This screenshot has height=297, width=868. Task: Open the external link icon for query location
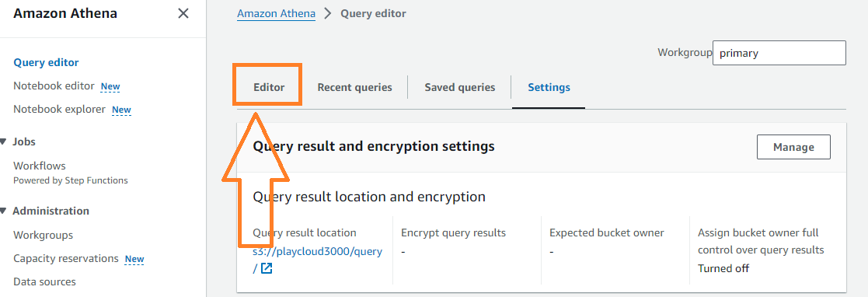pyautogui.click(x=267, y=269)
